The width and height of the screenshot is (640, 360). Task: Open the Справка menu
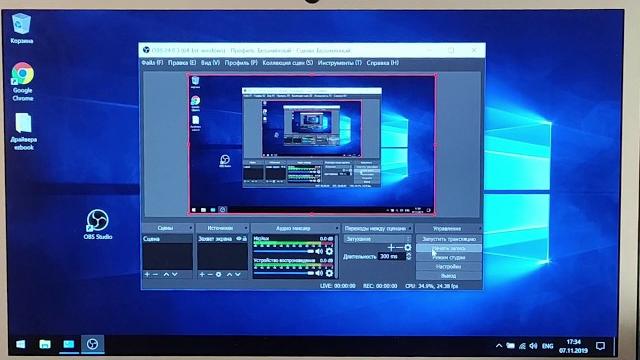382,63
